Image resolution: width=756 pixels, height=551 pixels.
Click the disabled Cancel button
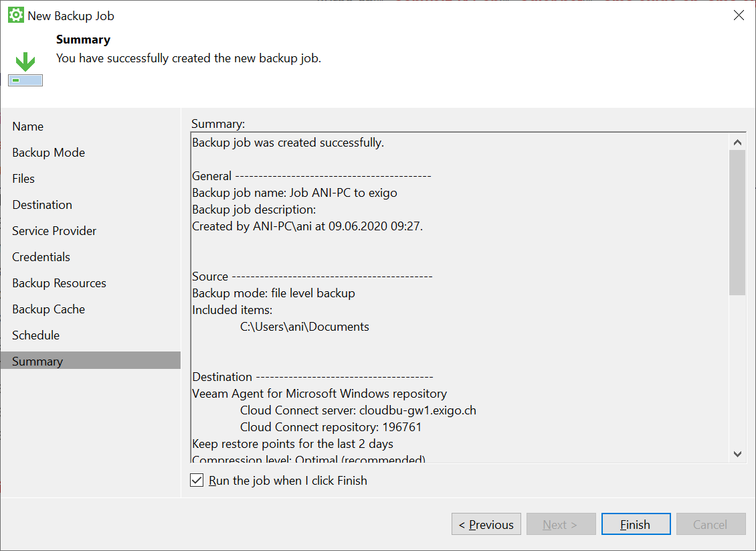[711, 524]
